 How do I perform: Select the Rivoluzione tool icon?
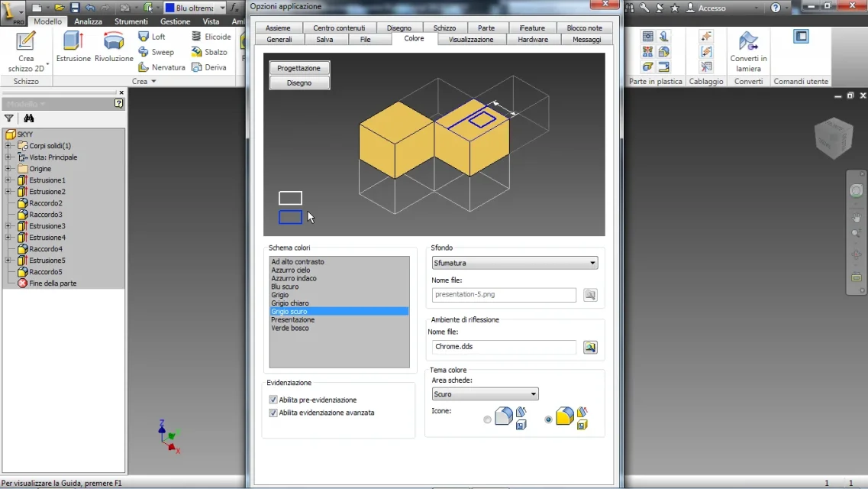[x=114, y=41]
